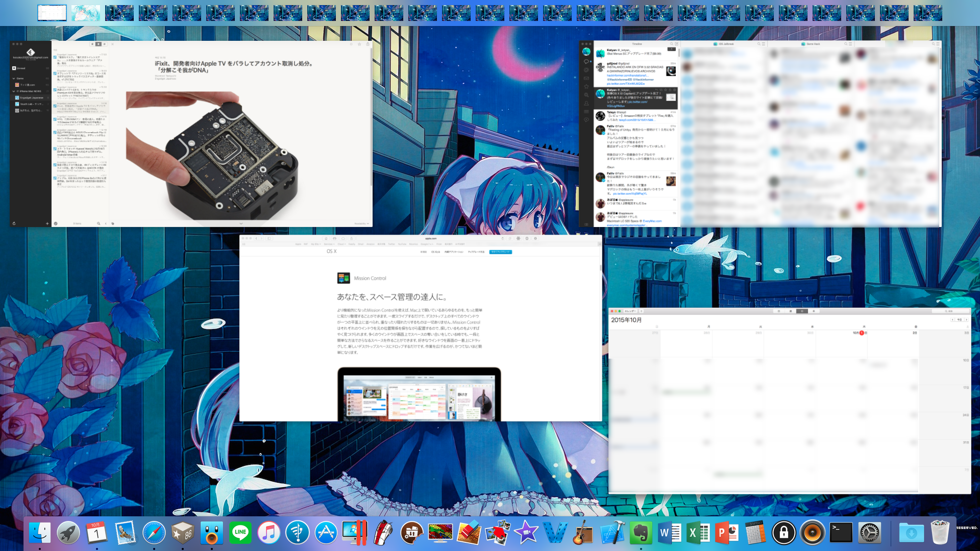
Task: Click compose tweet icon in Timeline header
Action: point(677,44)
